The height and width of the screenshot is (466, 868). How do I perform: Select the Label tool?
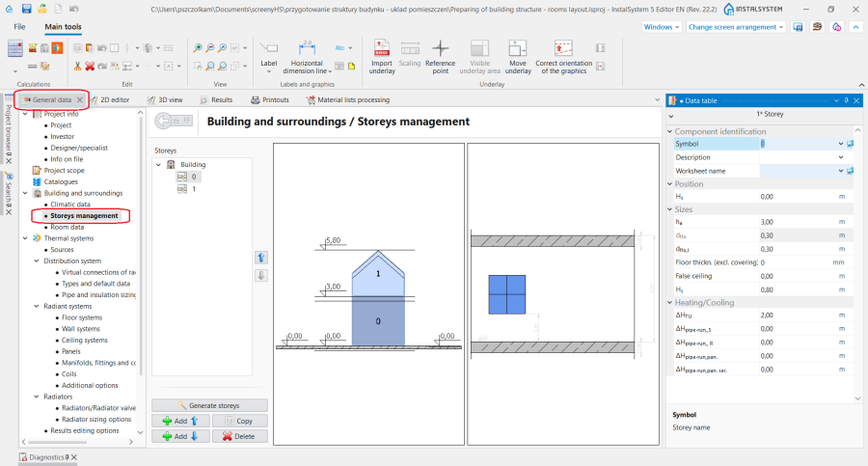[x=268, y=56]
